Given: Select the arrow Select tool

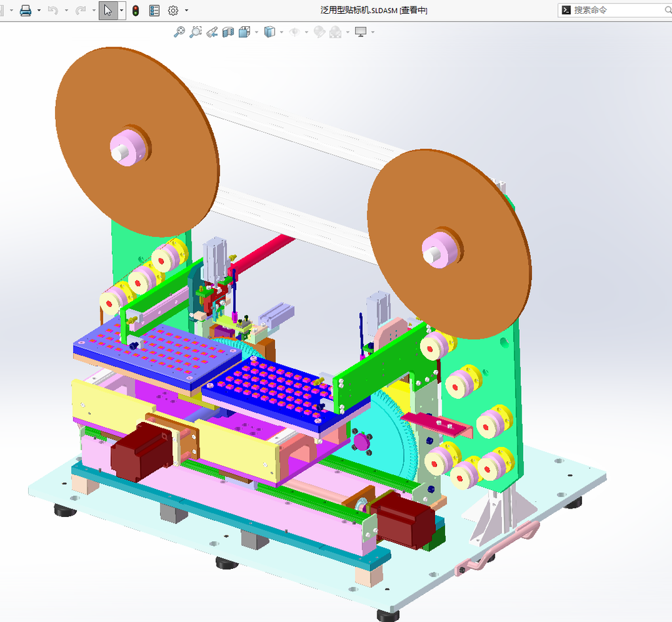Looking at the screenshot, I should point(108,10).
